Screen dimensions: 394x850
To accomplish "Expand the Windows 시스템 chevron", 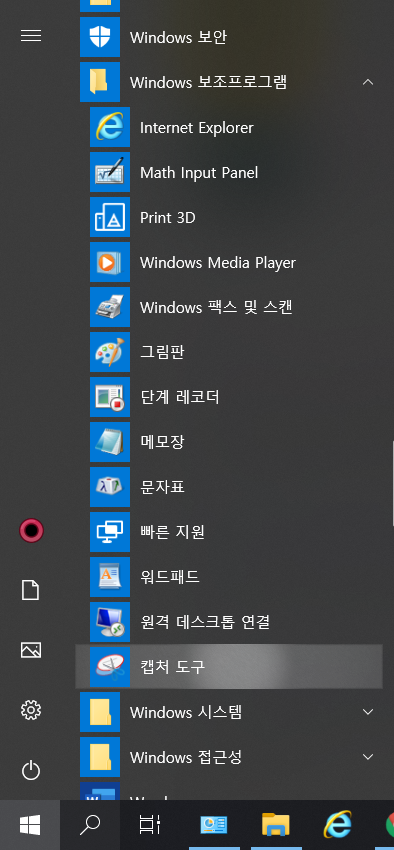I will (x=368, y=711).
